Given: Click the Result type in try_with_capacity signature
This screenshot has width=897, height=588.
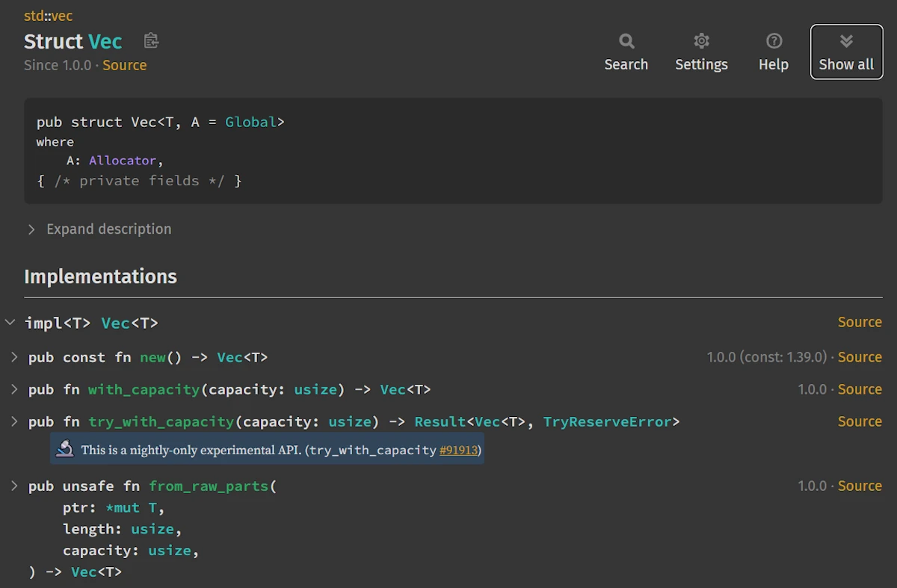Looking at the screenshot, I should [x=440, y=421].
